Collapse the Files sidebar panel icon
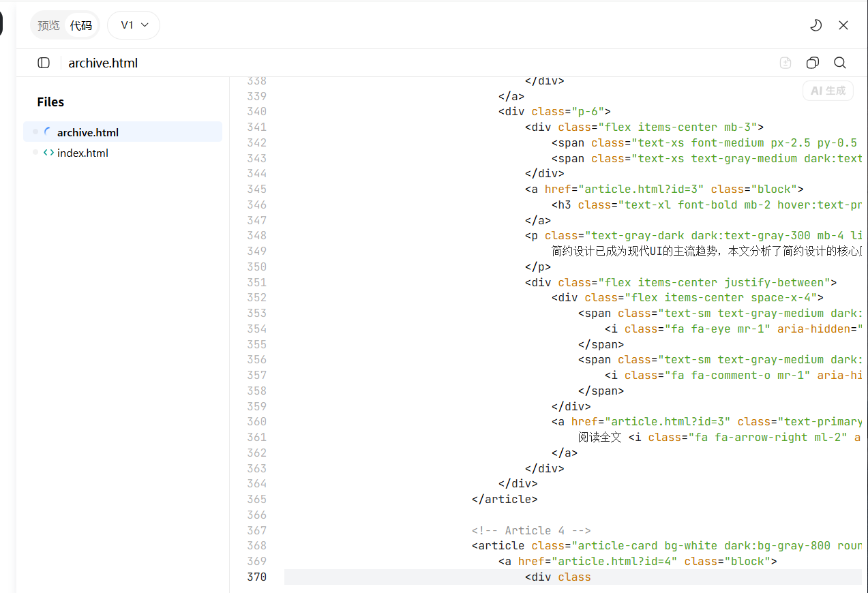The image size is (868, 593). pyautogui.click(x=44, y=63)
